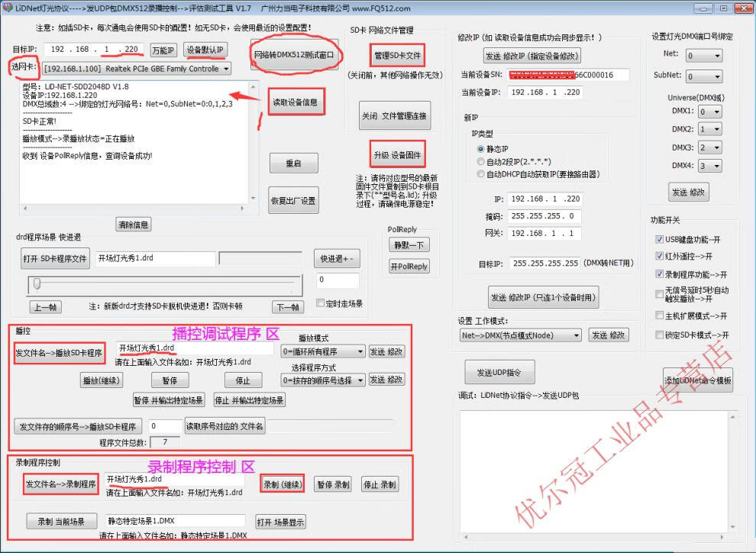This screenshot has height=553, width=756.
Task: Click the LiDNet app icon in title bar
Action: (7, 8)
